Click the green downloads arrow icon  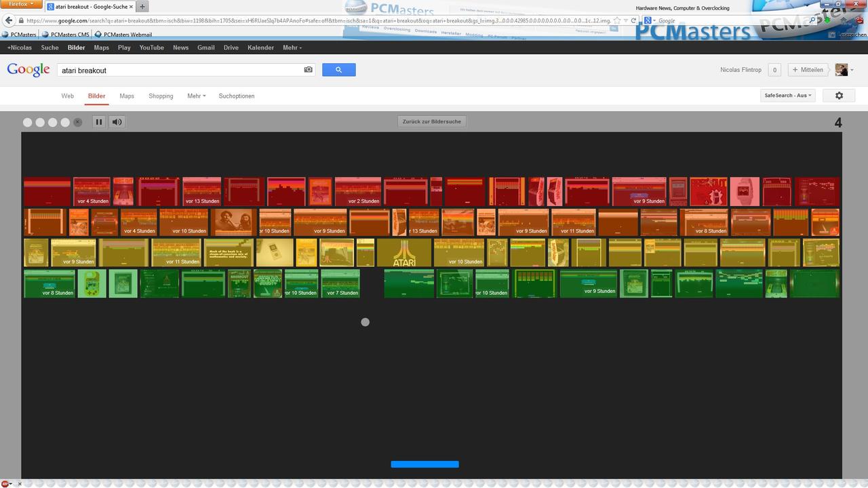[x=828, y=21]
